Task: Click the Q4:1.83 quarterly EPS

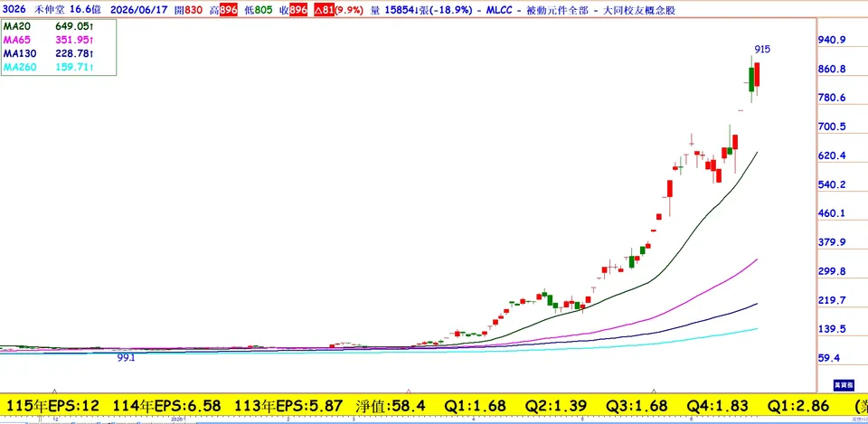Action: pyautogui.click(x=718, y=406)
